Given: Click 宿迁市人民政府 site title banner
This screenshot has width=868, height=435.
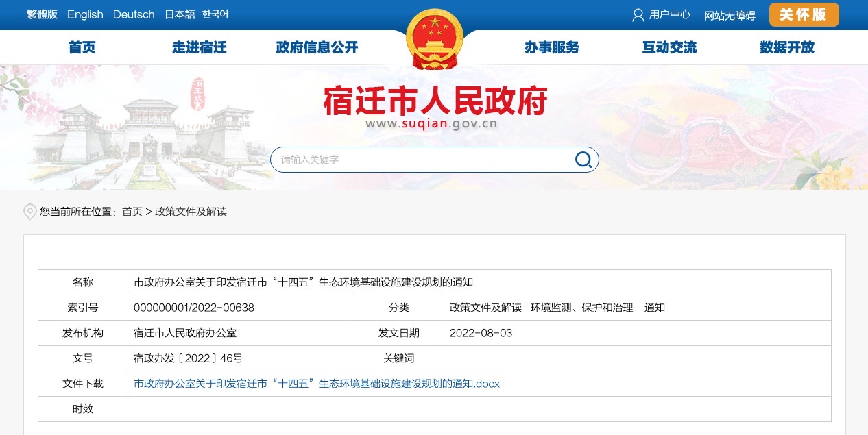Looking at the screenshot, I should click(435, 101).
